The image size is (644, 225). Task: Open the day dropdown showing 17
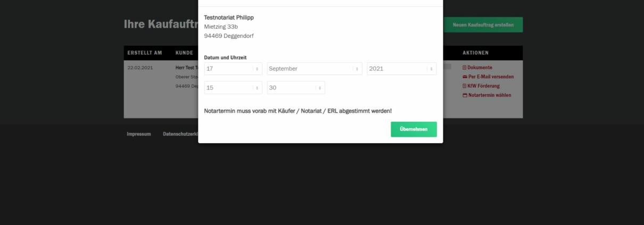pos(233,69)
